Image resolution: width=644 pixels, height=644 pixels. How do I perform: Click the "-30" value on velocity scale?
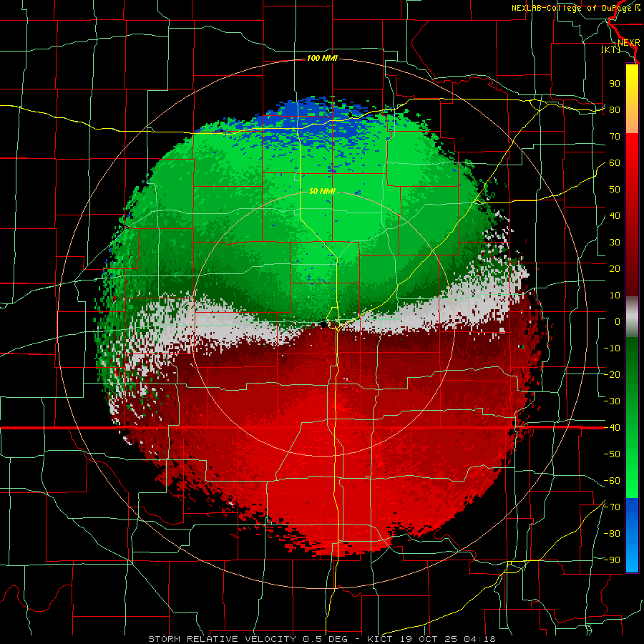[612, 401]
